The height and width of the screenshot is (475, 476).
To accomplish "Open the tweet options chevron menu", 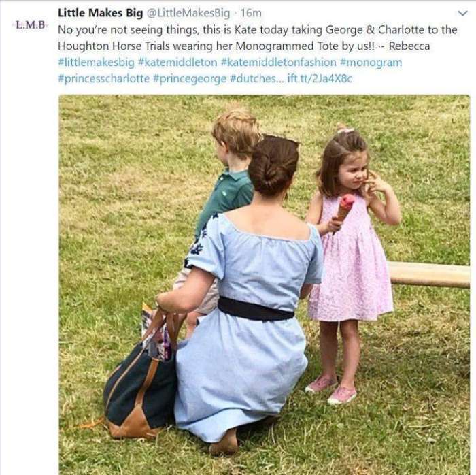I will [x=462, y=13].
